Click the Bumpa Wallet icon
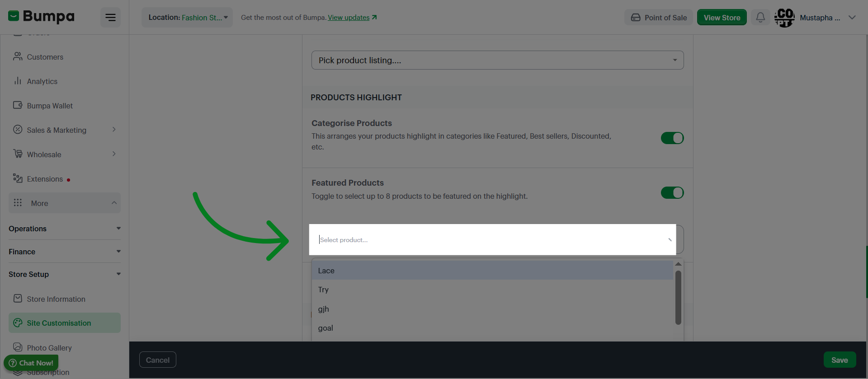This screenshot has width=868, height=379. (x=18, y=105)
